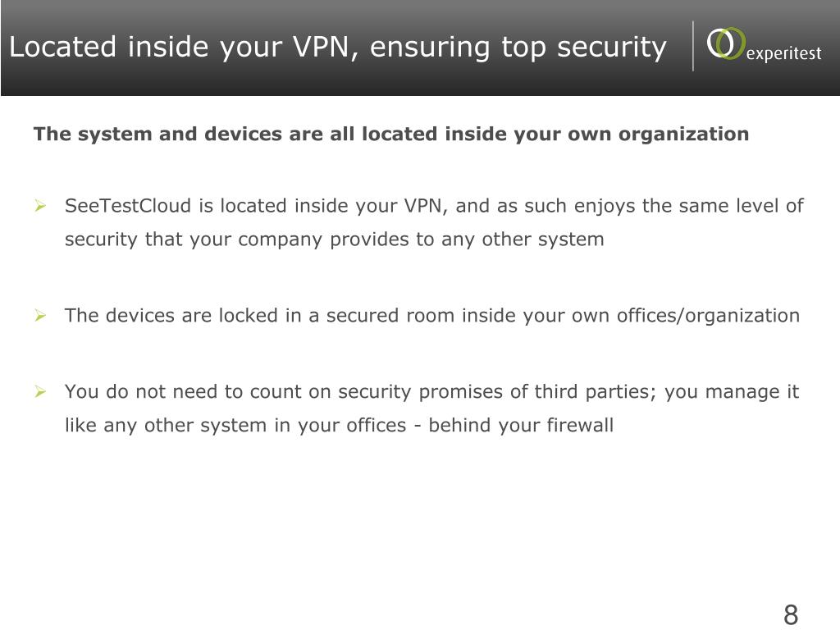
Task: Click the words 'ensuring top security' in title
Action: point(518,47)
